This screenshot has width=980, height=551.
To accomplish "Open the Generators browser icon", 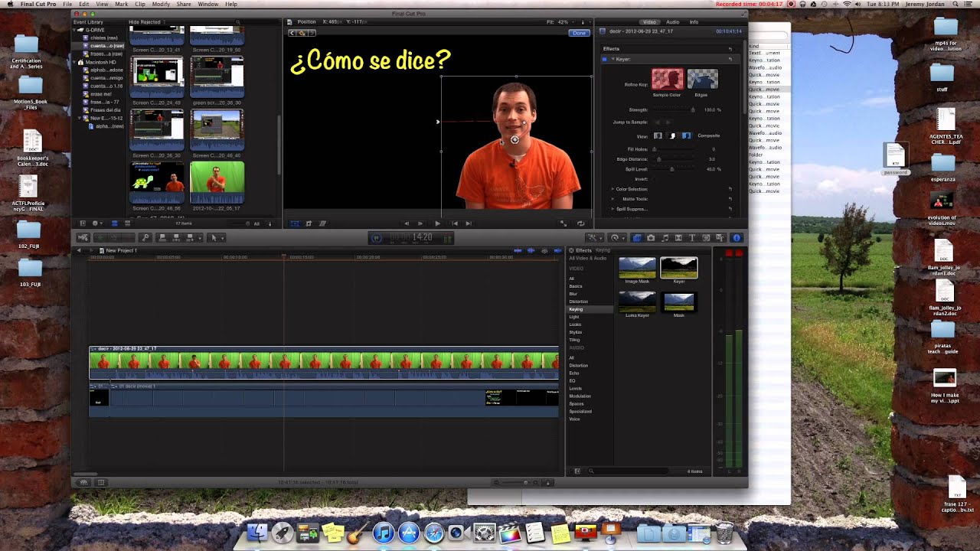I will point(706,238).
